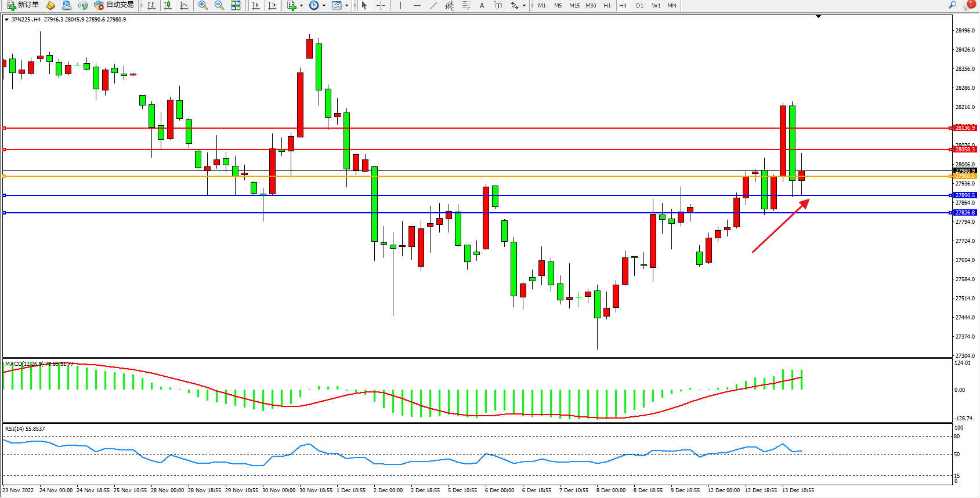Image resolution: width=980 pixels, height=498 pixels.
Task: Toggle 自动交易 auto trading
Action: point(114,5)
